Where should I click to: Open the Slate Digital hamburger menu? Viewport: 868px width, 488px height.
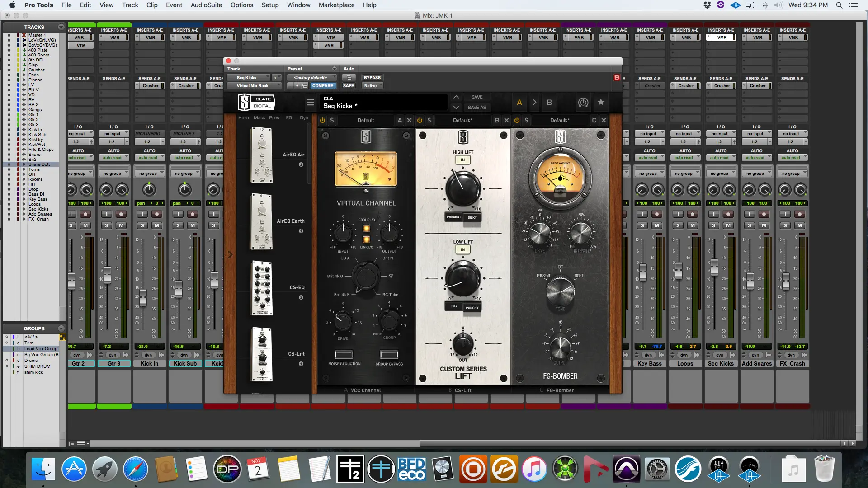click(x=311, y=103)
